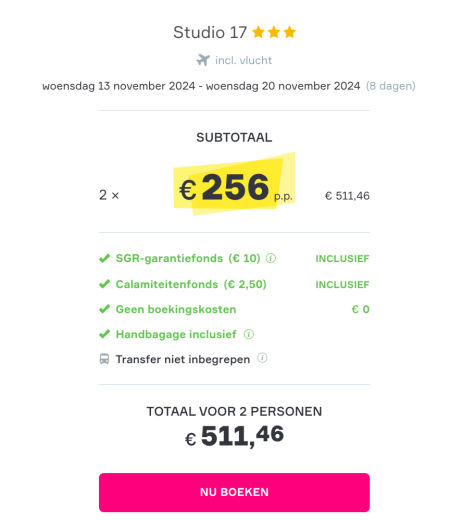This screenshot has height=521, width=450.
Task: Click the SGR-garantiefonds info icon
Action: point(271,258)
